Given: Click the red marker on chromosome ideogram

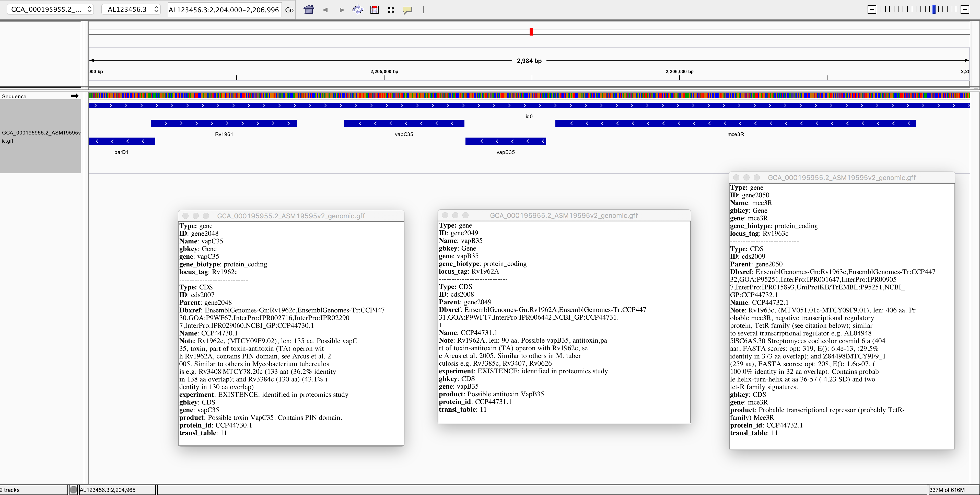Looking at the screenshot, I should click(531, 32).
